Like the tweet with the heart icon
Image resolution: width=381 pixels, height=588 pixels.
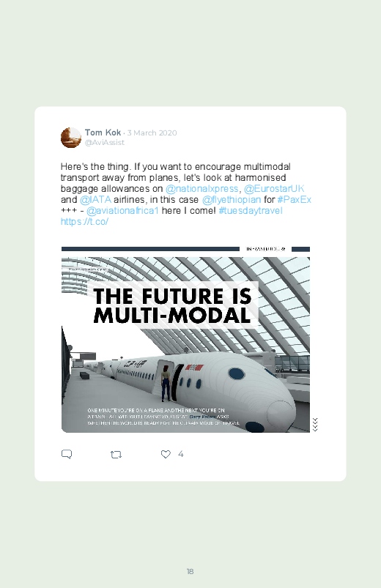pos(166,454)
